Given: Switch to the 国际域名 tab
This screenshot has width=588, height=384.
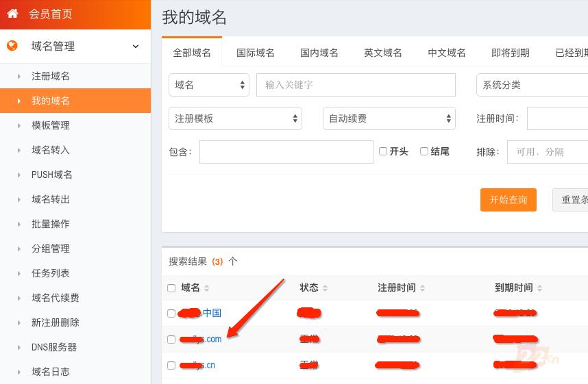Looking at the screenshot, I should (x=255, y=53).
